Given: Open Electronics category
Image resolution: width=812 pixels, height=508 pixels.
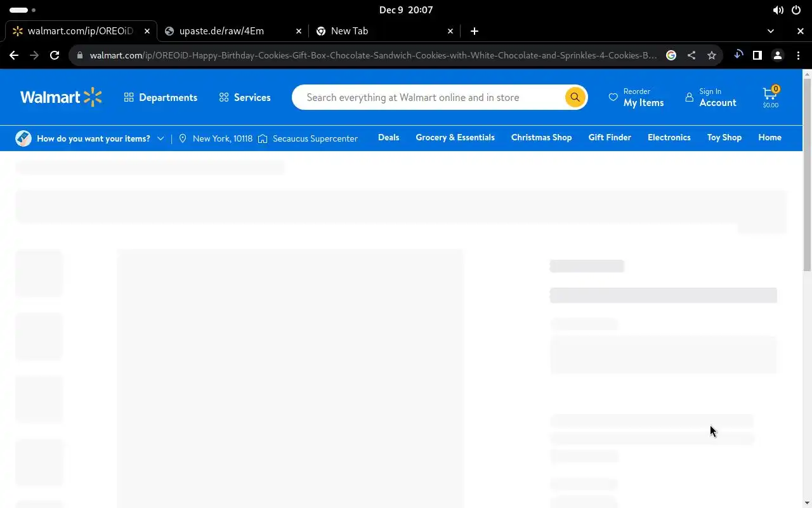Looking at the screenshot, I should coord(669,137).
